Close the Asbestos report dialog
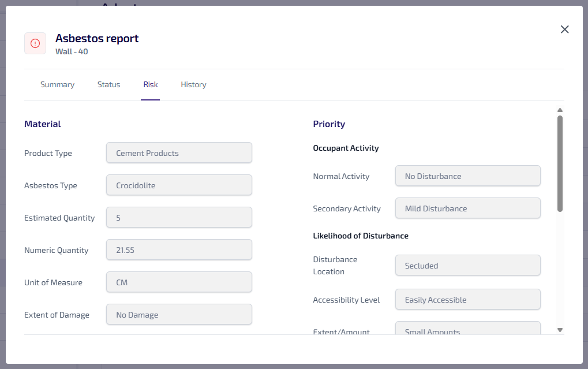This screenshot has height=369, width=588. 564,29
